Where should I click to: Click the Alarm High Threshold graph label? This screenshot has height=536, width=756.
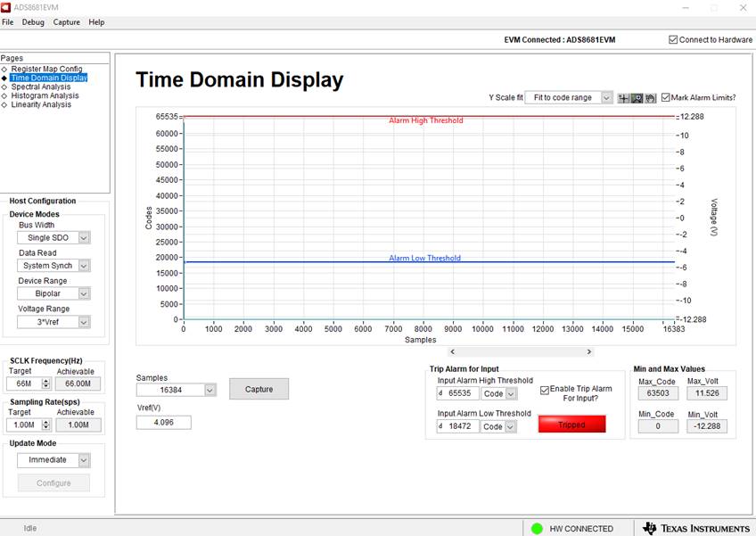(x=426, y=120)
